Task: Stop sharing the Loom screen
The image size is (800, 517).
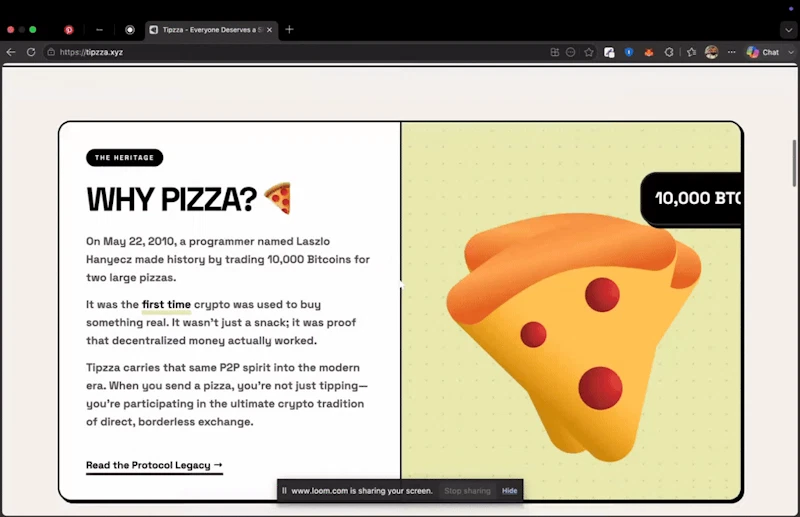Action: [467, 491]
